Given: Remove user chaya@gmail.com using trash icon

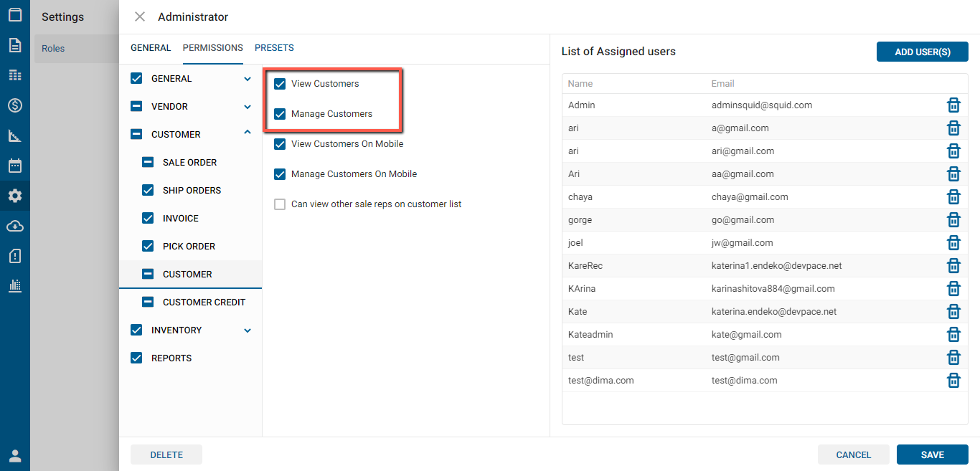Looking at the screenshot, I should [x=953, y=197].
